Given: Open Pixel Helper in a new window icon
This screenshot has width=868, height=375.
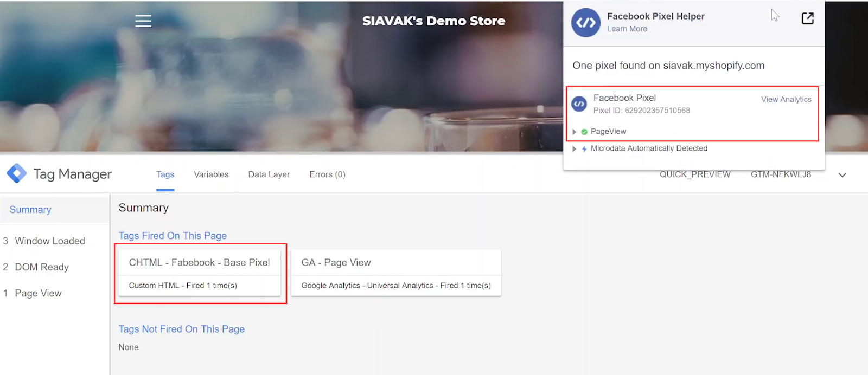Looking at the screenshot, I should coord(807,18).
